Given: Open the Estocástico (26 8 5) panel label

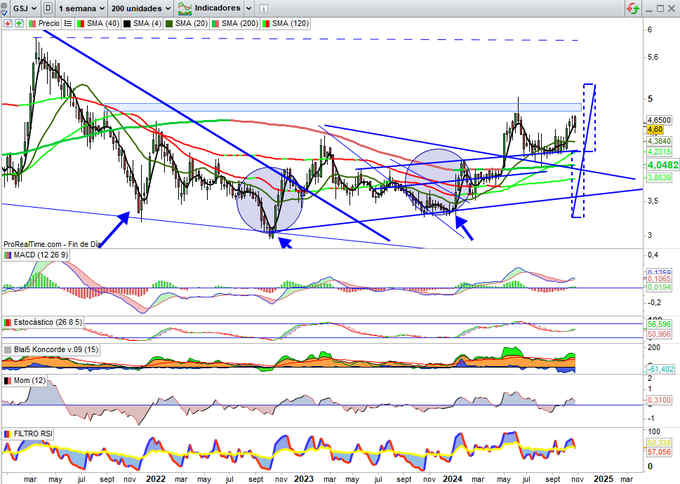Looking at the screenshot, I should (47, 322).
